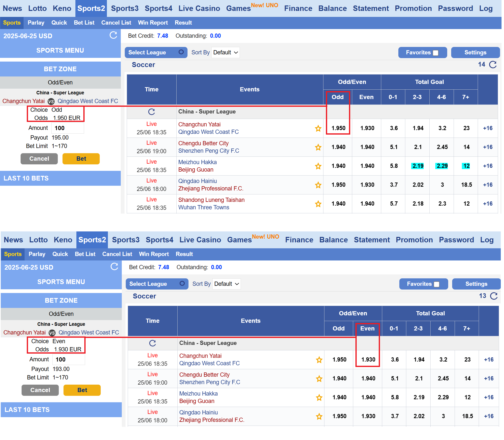Click Amount input field in bottom bet zone
504x440 pixels.
tap(69, 359)
